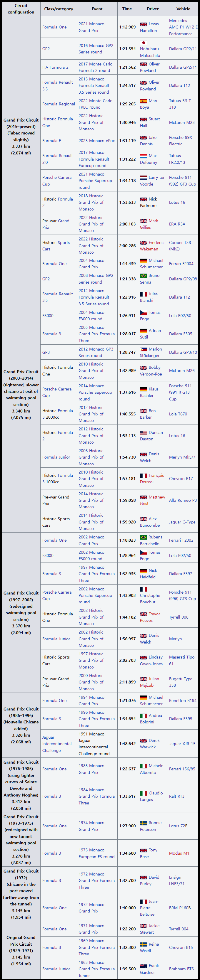
Task: Open the Benetton B194 vehicle link
Action: click(x=183, y=701)
